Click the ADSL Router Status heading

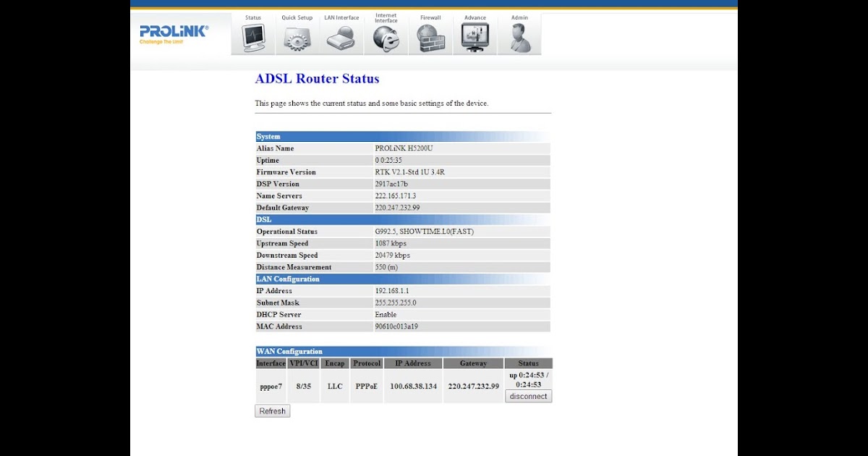(317, 79)
